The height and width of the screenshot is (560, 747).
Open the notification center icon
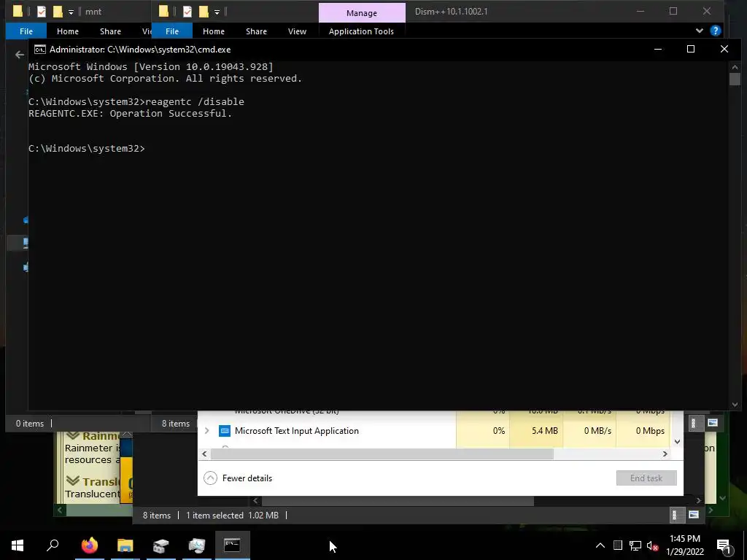pyautogui.click(x=724, y=546)
